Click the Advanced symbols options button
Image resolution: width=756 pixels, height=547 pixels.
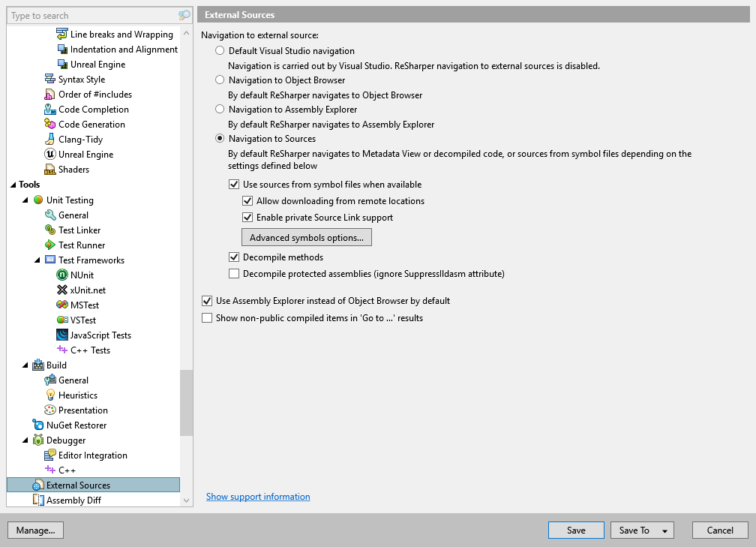(306, 236)
